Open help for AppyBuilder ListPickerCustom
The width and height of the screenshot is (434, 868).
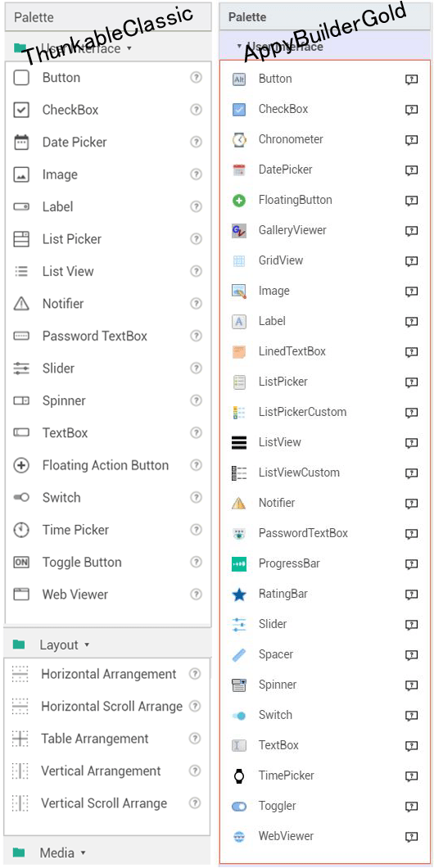(411, 413)
